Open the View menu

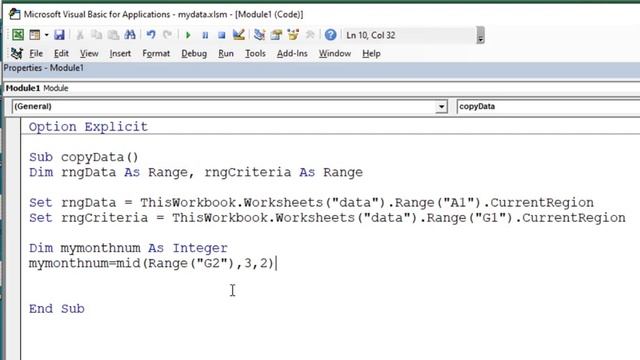[x=89, y=53]
